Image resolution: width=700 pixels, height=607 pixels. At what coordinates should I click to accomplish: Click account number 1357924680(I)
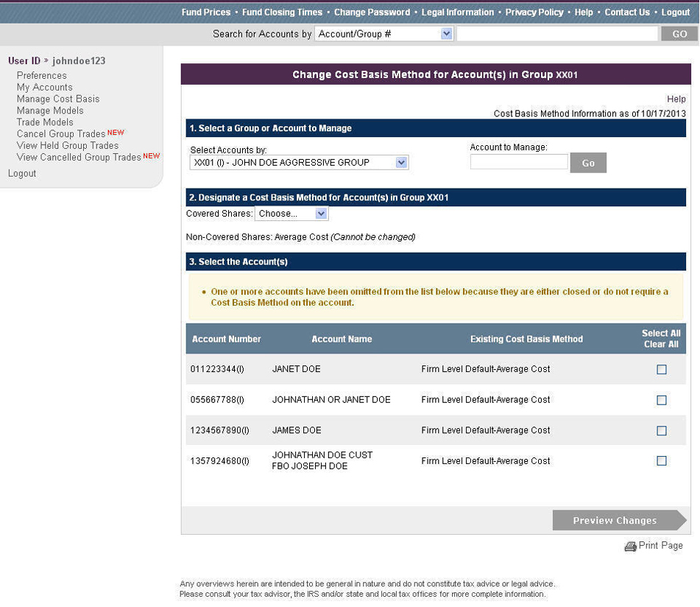(x=219, y=461)
